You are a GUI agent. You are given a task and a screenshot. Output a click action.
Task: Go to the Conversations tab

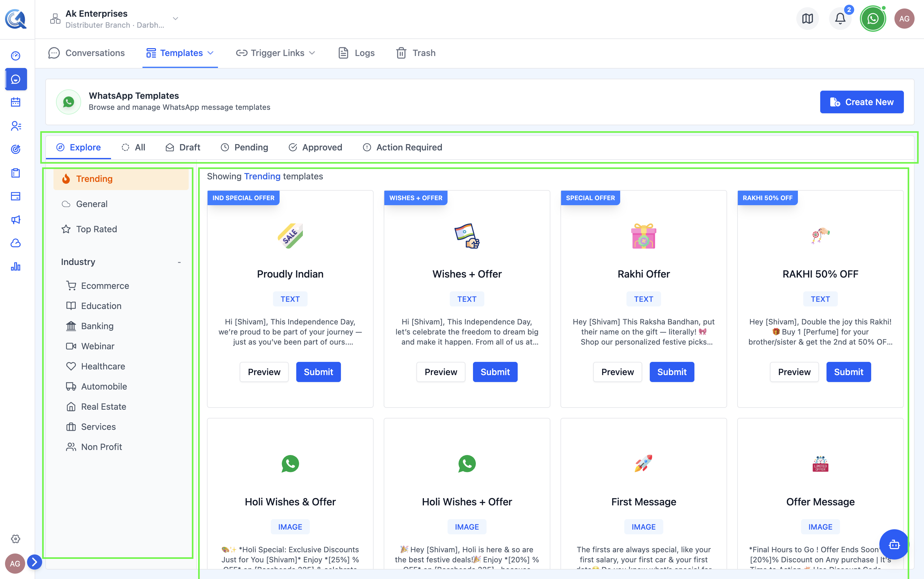coord(86,53)
